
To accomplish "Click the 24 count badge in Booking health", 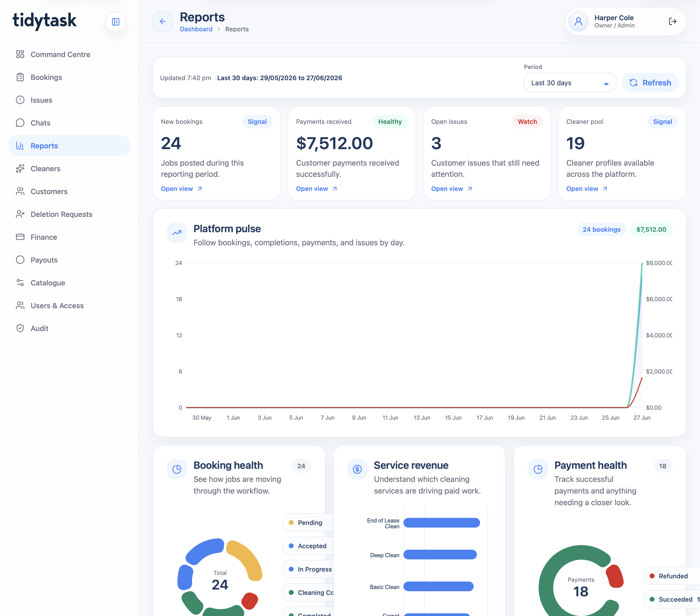I will 301,466.
